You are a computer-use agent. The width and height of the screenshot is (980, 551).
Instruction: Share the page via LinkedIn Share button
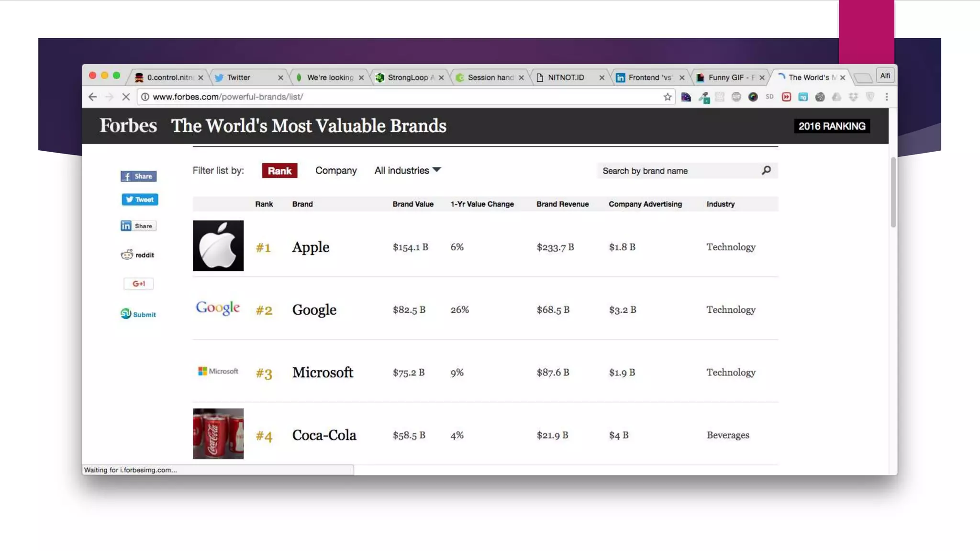tap(138, 226)
